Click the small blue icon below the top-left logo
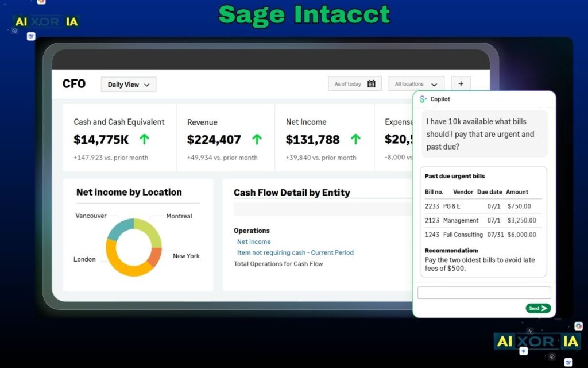The height and width of the screenshot is (368, 588). pos(30,36)
